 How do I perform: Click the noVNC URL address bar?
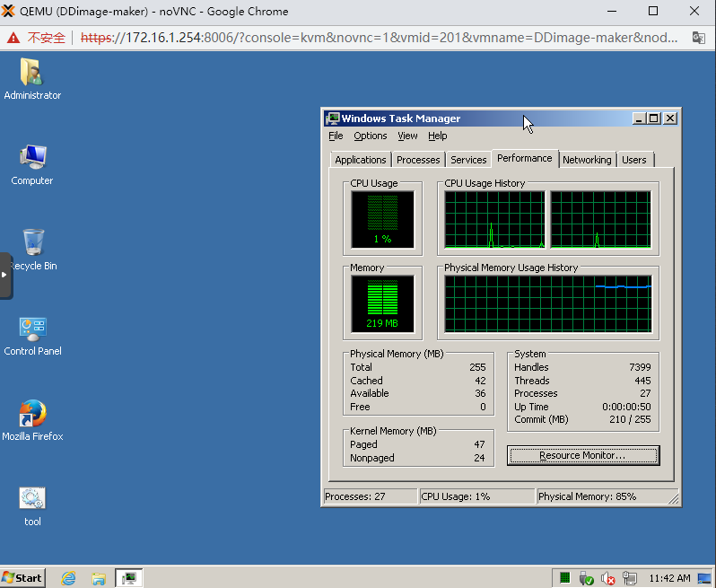tap(379, 38)
